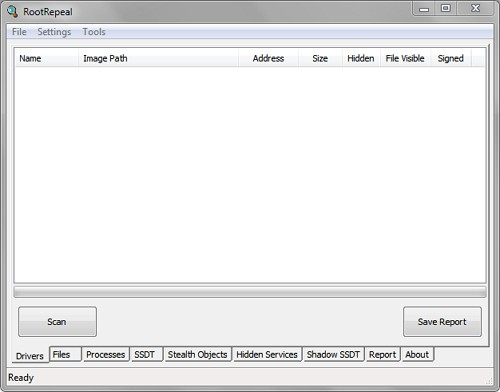Start a scan with the Scan button

coord(57,322)
